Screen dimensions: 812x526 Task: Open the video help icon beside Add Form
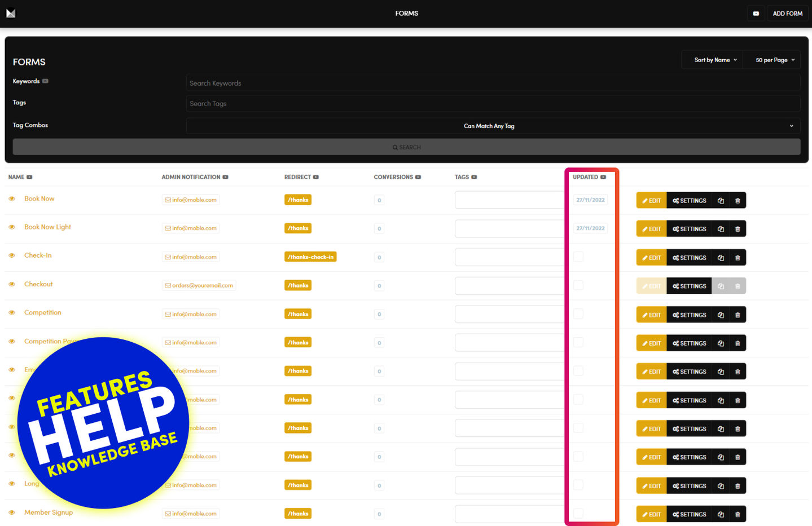coord(756,14)
